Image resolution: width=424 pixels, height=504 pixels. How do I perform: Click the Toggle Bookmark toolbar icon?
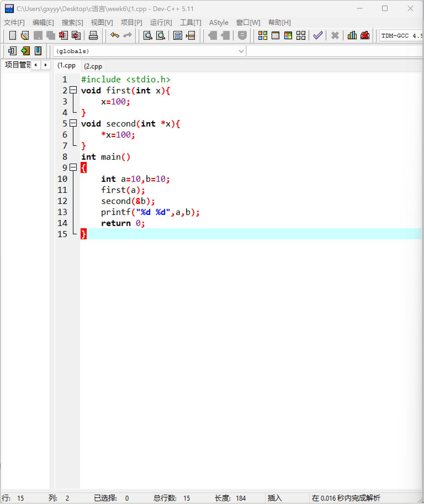click(x=213, y=35)
